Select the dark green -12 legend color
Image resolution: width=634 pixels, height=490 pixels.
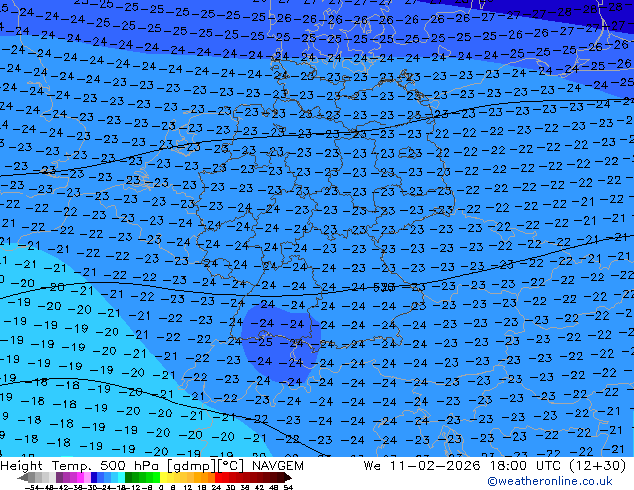coord(128,477)
